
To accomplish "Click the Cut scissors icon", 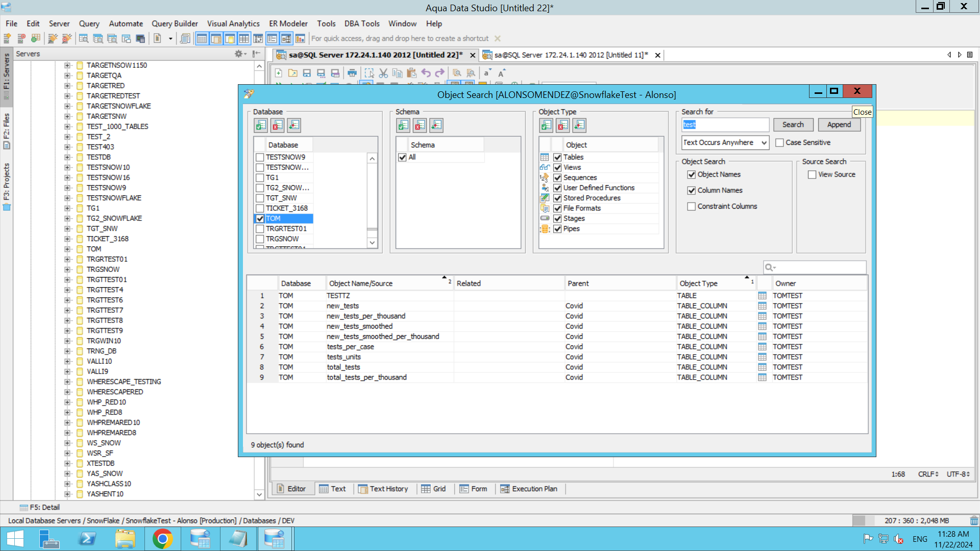I will pyautogui.click(x=383, y=73).
